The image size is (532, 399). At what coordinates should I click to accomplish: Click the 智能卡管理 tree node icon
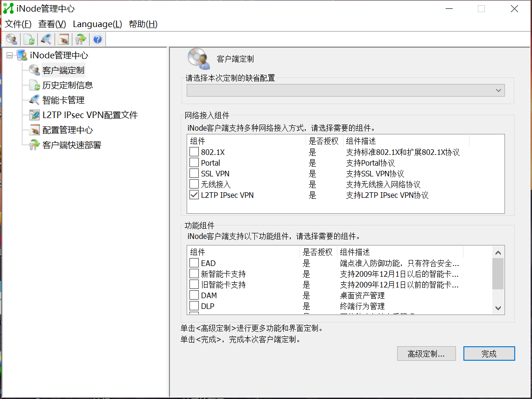(34, 100)
